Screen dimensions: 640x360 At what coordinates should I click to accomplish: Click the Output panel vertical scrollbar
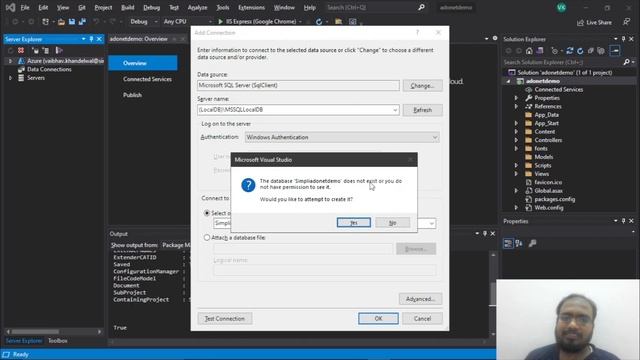point(493,293)
